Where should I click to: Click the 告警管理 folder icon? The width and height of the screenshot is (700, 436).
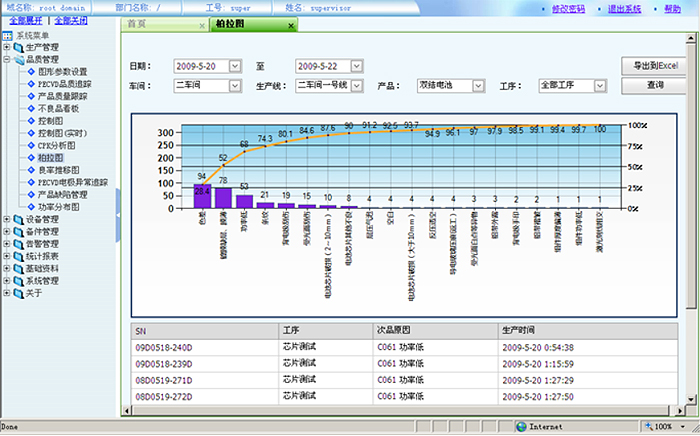pyautogui.click(x=19, y=244)
